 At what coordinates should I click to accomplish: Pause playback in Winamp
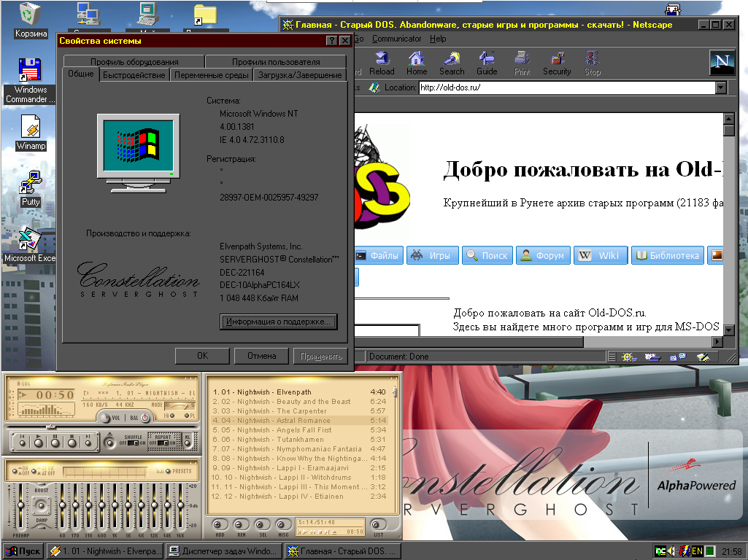point(55,441)
